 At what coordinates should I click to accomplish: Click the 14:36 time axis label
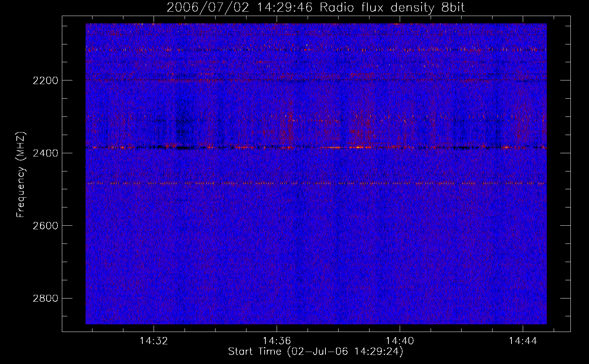pos(277,341)
